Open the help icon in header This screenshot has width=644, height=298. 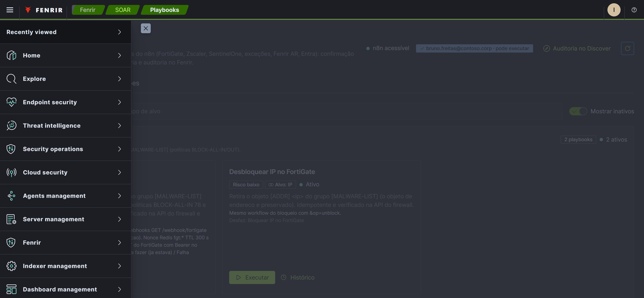pos(634,10)
